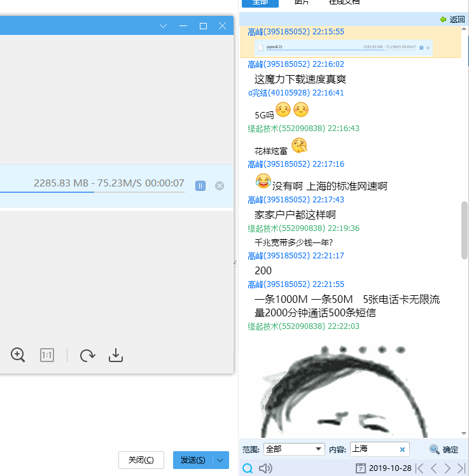Open the calendar date picker icon
Screen dimensions: 469x476
[360, 468]
